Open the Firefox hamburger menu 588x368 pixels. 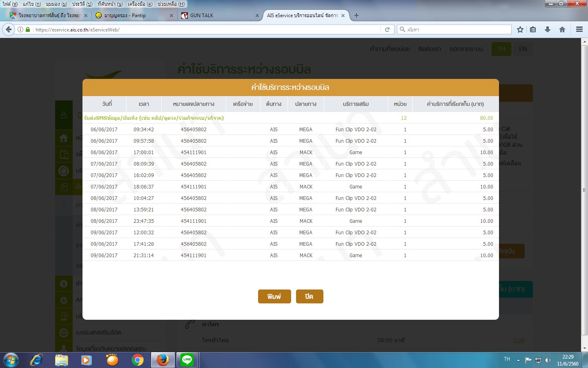[579, 29]
